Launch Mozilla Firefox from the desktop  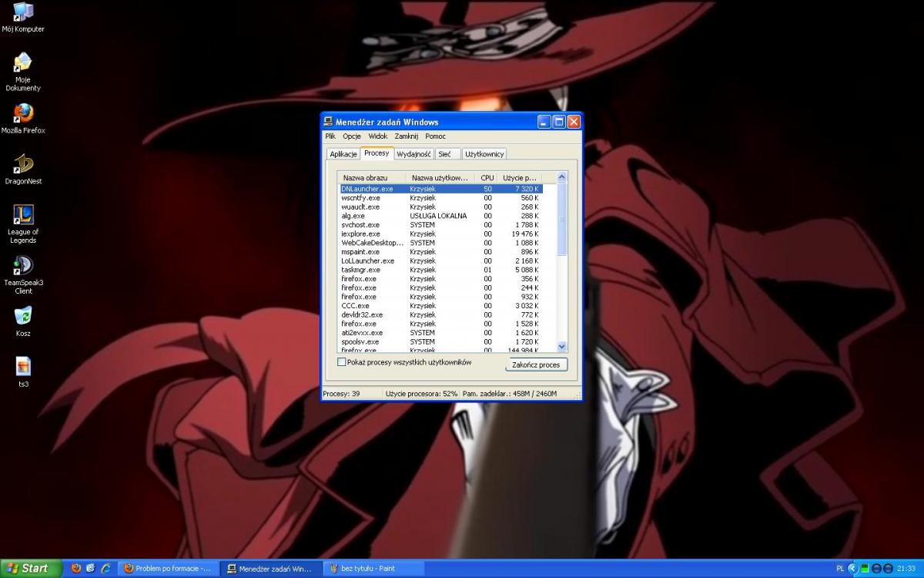coord(23,119)
